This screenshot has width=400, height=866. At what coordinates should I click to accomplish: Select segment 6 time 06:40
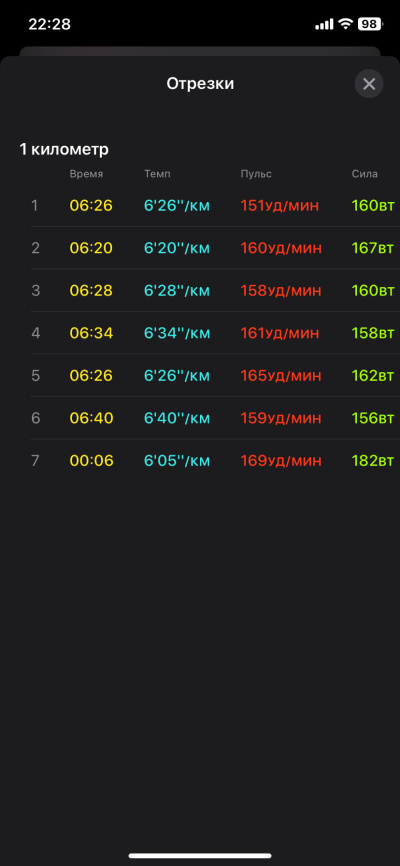point(91,418)
